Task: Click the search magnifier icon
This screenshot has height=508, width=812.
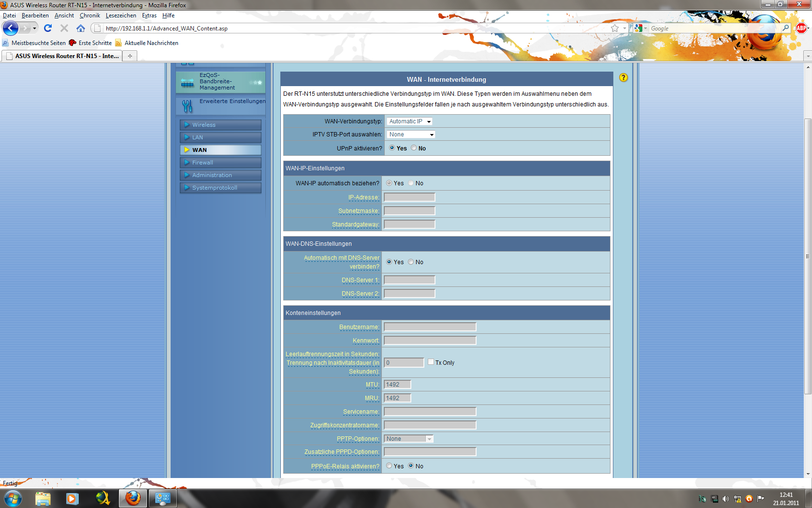Action: (786, 28)
